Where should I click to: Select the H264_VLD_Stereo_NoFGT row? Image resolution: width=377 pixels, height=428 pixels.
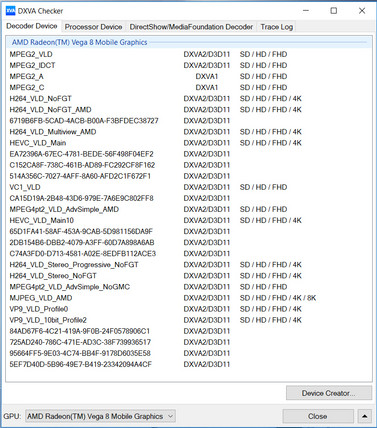click(x=189, y=276)
